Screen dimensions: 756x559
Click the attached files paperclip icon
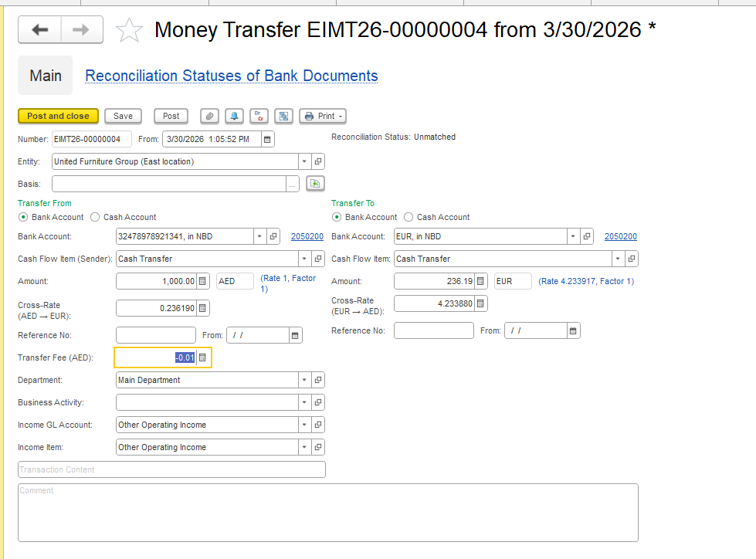pyautogui.click(x=209, y=116)
